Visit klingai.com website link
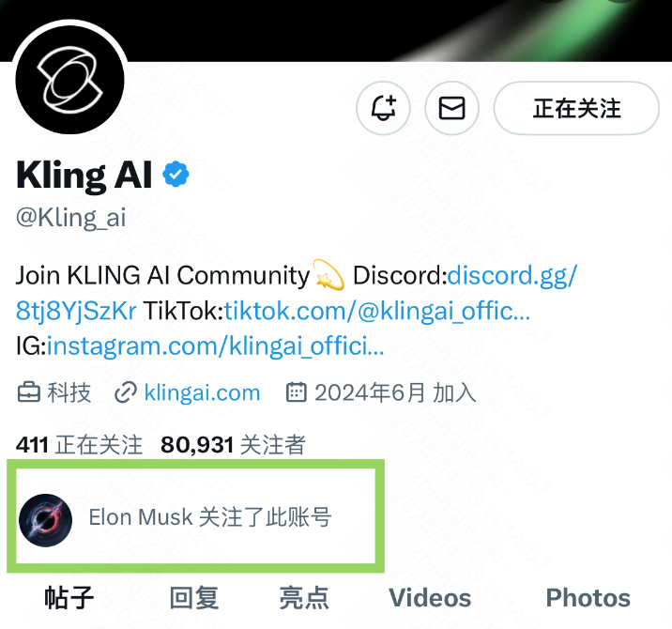This screenshot has width=672, height=629. click(x=202, y=392)
